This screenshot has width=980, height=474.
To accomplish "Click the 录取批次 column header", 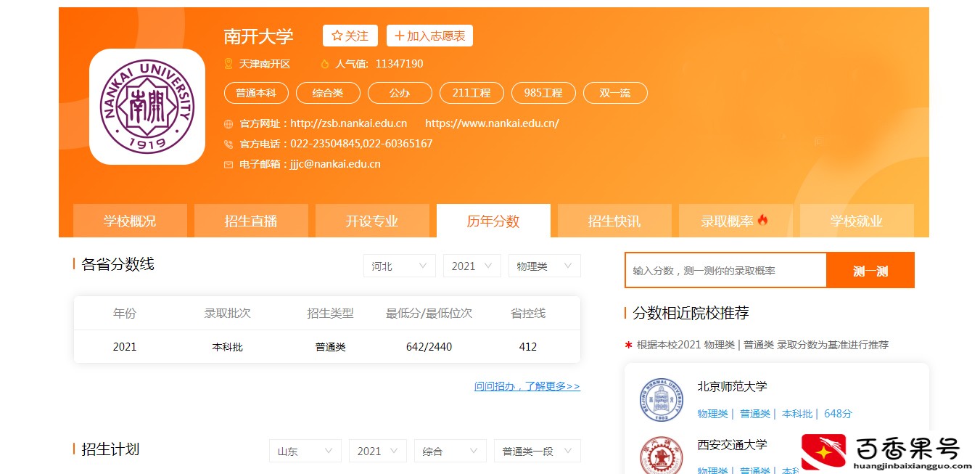I will click(x=227, y=314).
